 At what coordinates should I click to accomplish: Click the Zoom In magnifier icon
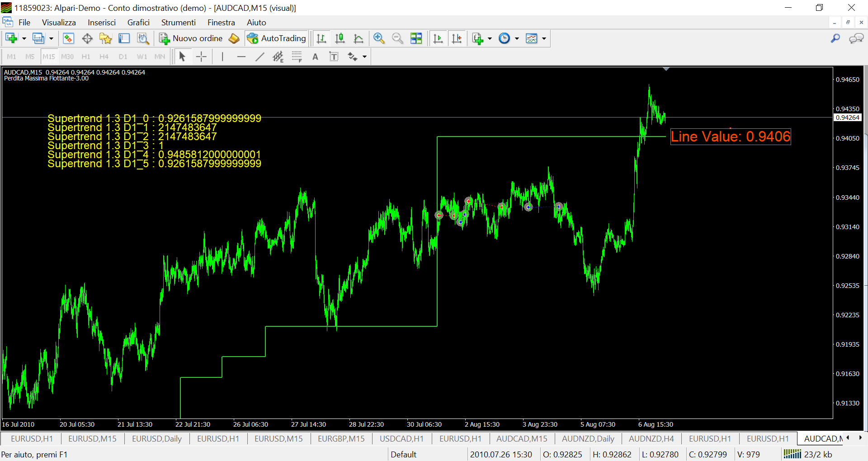click(379, 38)
